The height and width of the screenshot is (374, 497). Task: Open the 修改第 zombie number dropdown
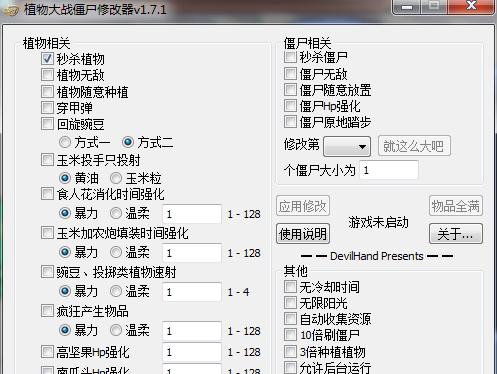pyautogui.click(x=347, y=146)
